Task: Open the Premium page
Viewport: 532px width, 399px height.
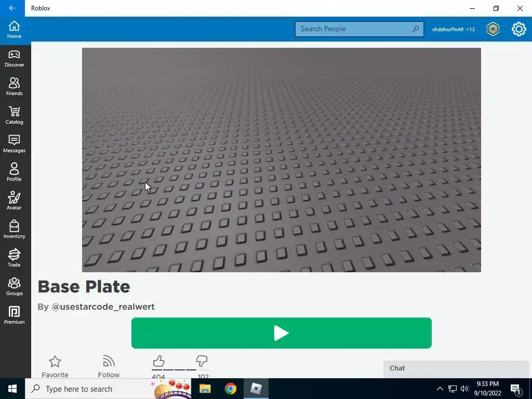Action: point(14,315)
